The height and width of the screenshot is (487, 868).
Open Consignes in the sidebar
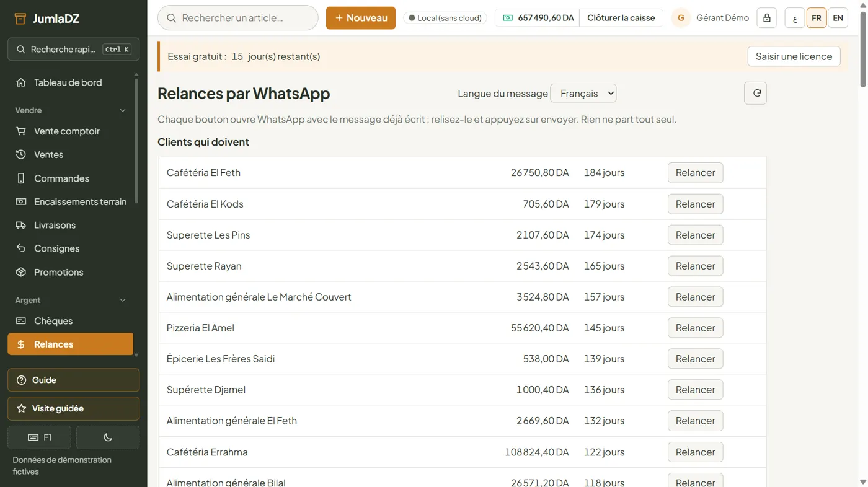(x=70, y=248)
